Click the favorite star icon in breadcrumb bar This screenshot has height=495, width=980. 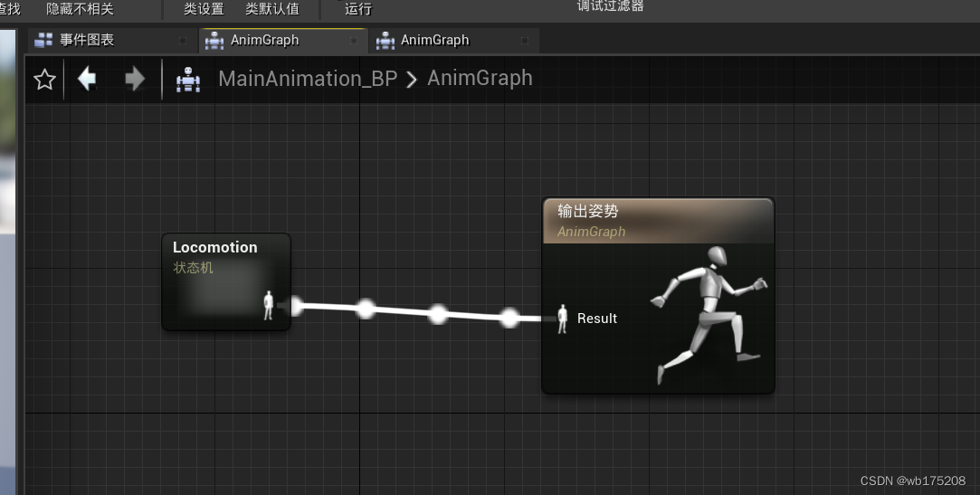[x=44, y=80]
